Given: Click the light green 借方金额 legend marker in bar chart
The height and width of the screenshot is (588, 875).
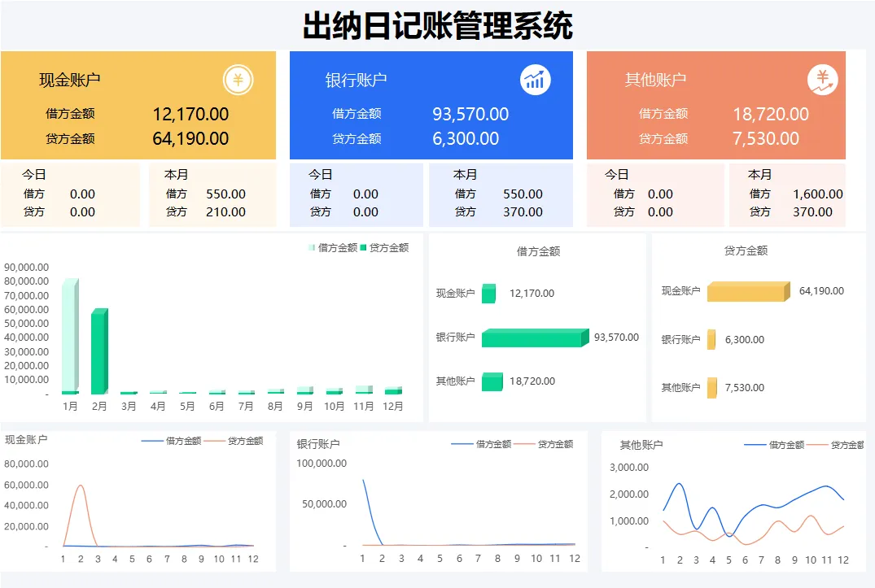Looking at the screenshot, I should [312, 247].
